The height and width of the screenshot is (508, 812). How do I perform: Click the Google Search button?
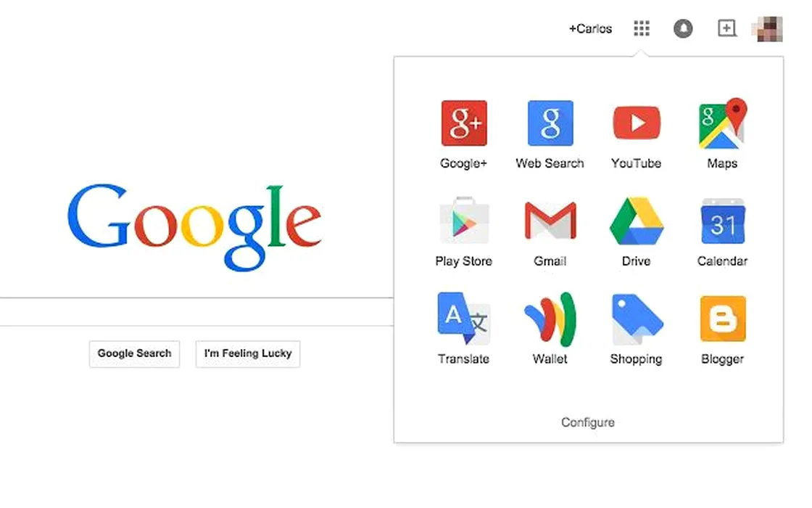click(135, 353)
